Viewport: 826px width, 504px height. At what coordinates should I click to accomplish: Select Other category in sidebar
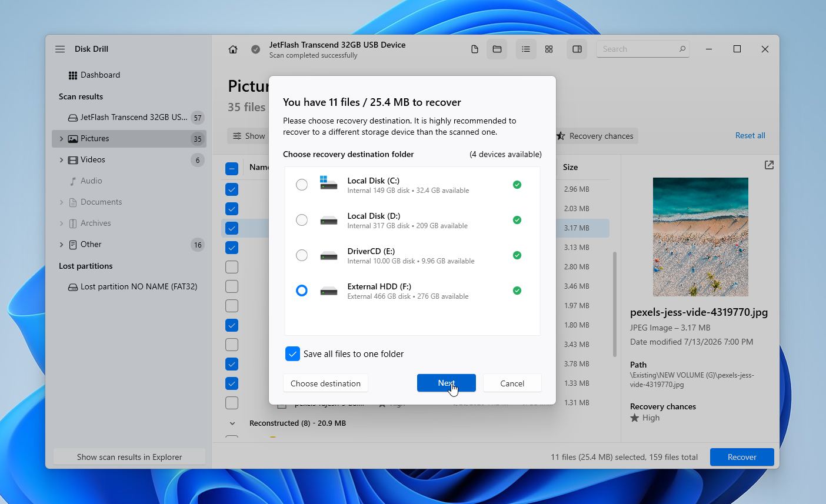(x=129, y=245)
